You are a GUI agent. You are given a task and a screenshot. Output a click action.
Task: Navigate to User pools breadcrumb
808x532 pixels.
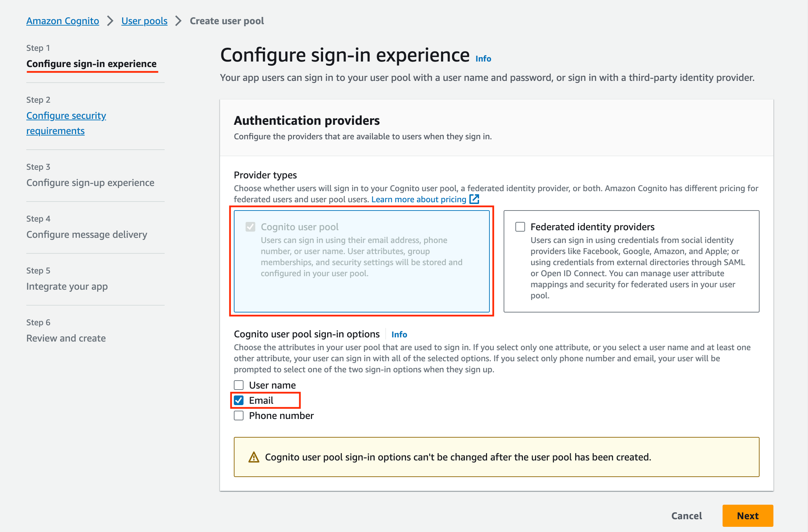pyautogui.click(x=144, y=21)
